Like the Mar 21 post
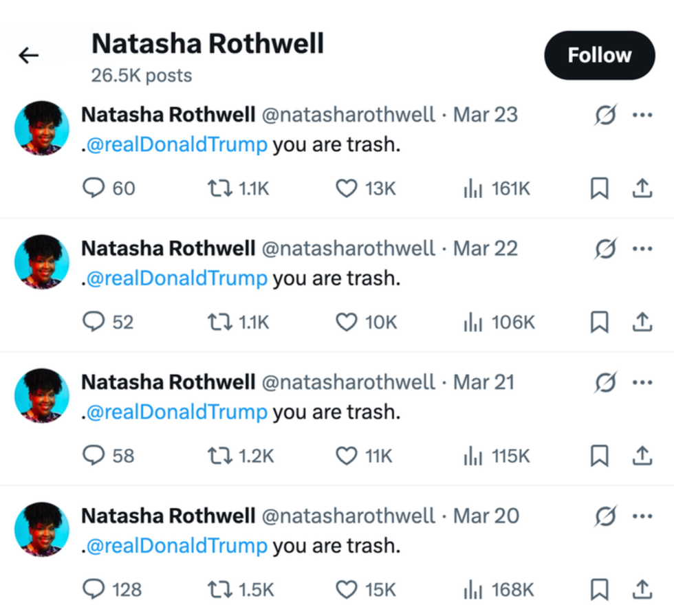Screen dimensions: 674x616 click(x=347, y=456)
